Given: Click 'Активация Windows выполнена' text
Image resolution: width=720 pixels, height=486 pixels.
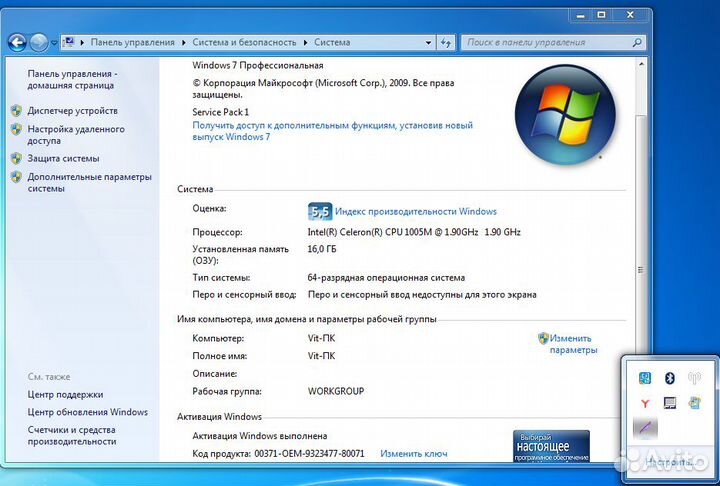Looking at the screenshot, I should 260,436.
